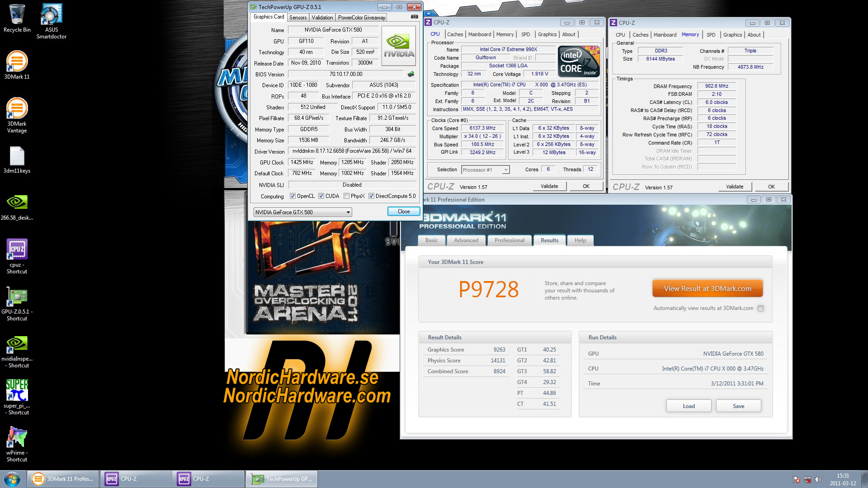Screen dimensions: 868x488
Task: Click View Result at 3DMark.com button
Action: [707, 288]
